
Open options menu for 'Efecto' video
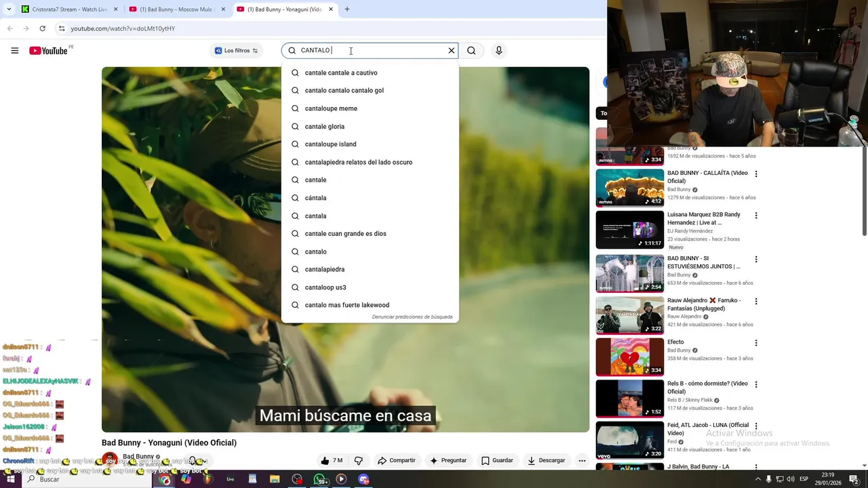tap(756, 343)
